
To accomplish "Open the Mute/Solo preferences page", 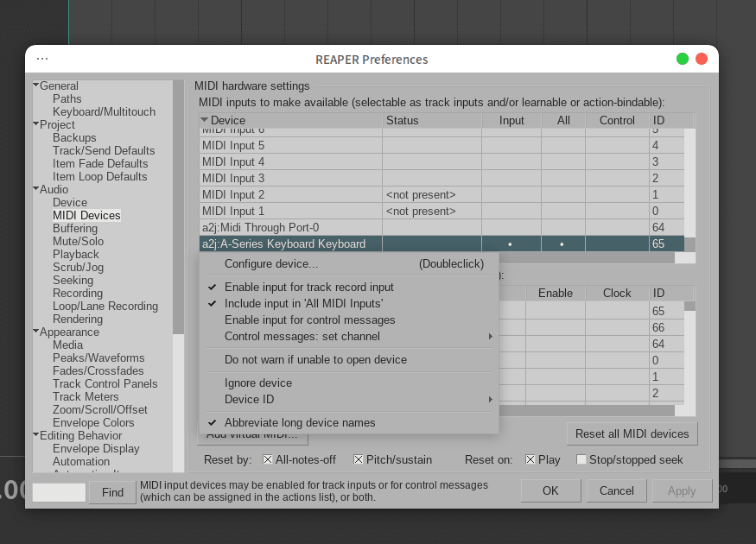I will click(x=78, y=242).
